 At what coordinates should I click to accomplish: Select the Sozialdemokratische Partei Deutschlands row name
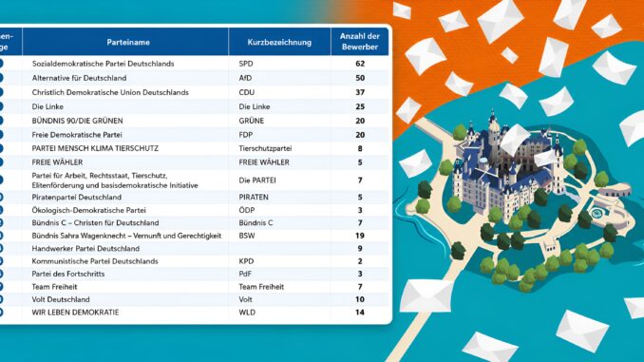(104, 64)
